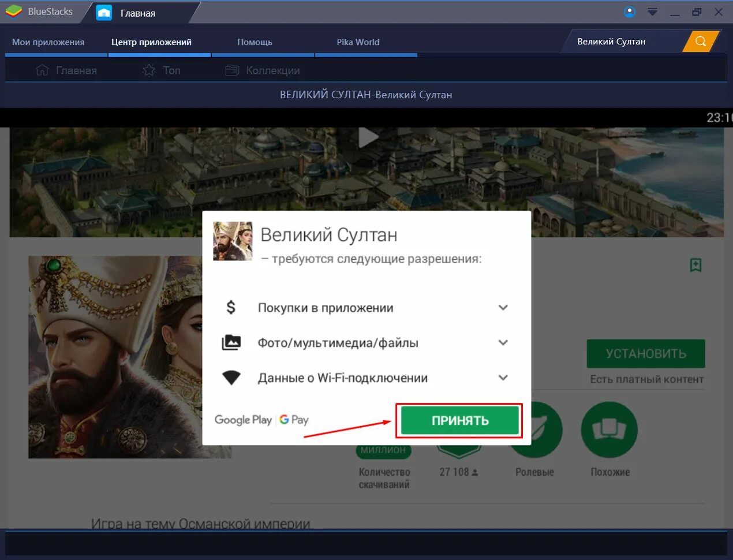Open the Топ section
The image size is (733, 560).
tap(162, 70)
